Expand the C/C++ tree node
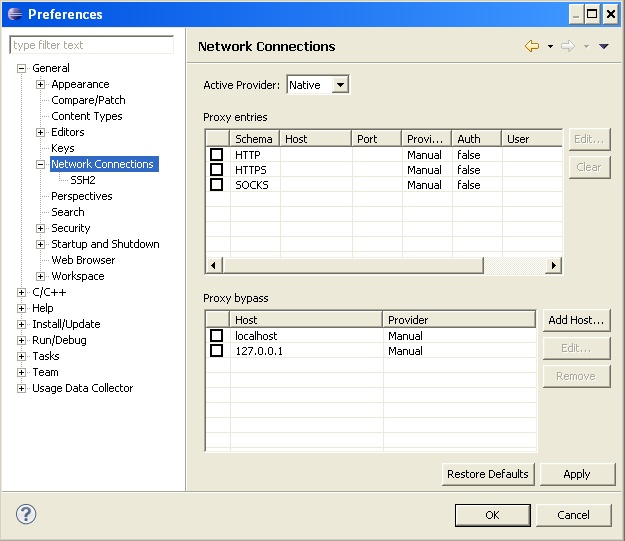 pyautogui.click(x=22, y=292)
